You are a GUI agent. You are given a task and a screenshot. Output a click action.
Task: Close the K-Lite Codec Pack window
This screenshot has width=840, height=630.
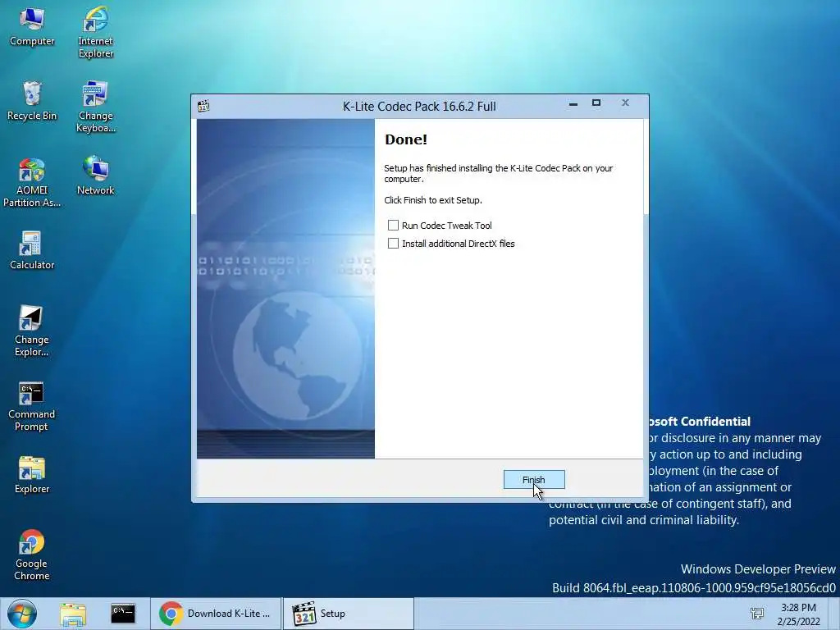pyautogui.click(x=625, y=103)
